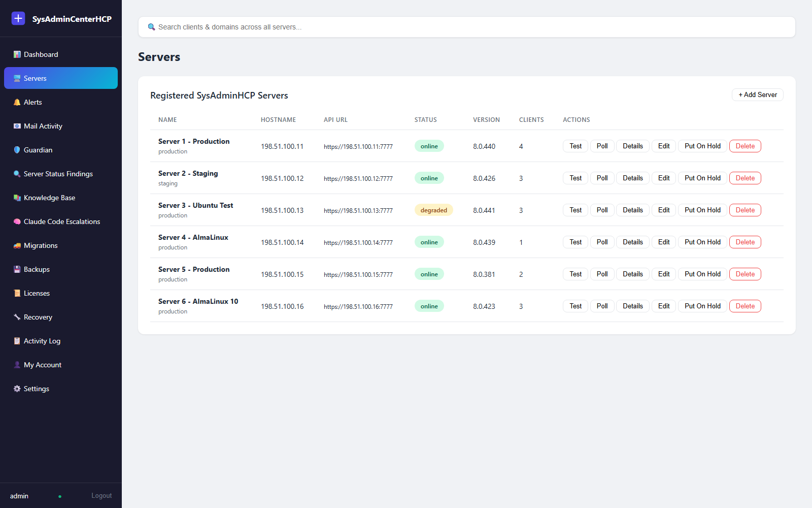Put Server 1 - Production on hold

[x=702, y=146]
